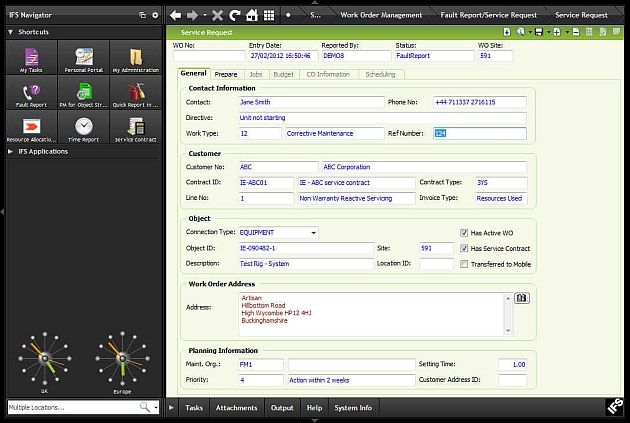
Task: Click the Populate icon in Service Request header
Action: point(507,32)
